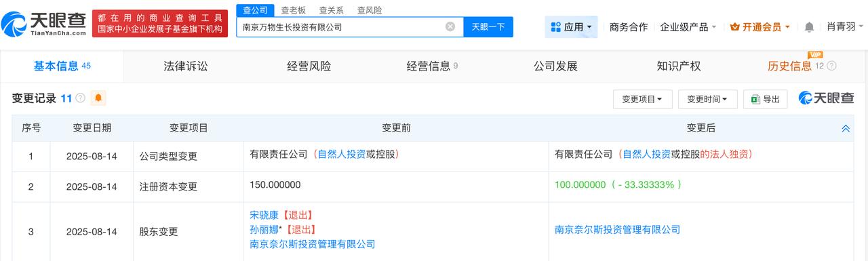Click the red banner 都在用的商业查询工具
868x261 pixels.
tap(160, 24)
